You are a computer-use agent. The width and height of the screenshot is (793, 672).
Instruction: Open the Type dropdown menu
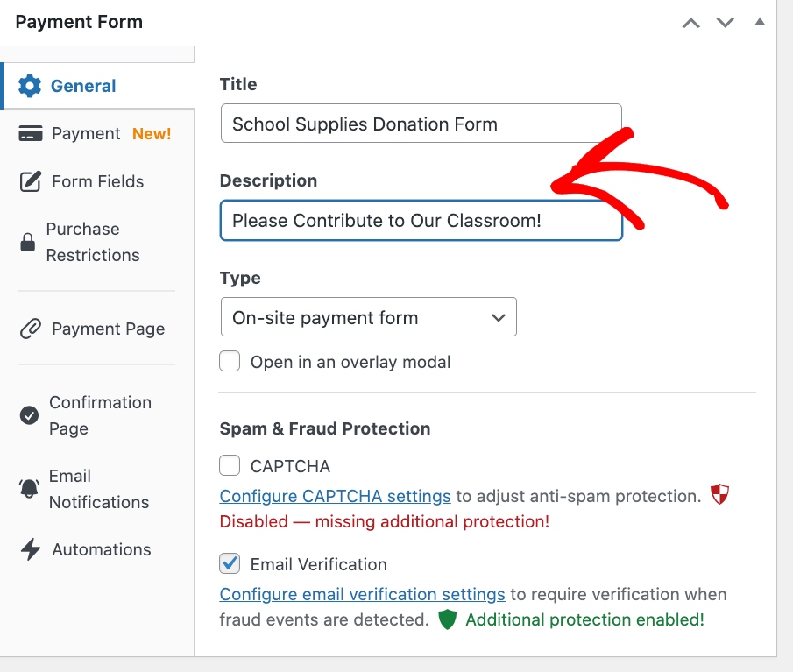tap(368, 317)
